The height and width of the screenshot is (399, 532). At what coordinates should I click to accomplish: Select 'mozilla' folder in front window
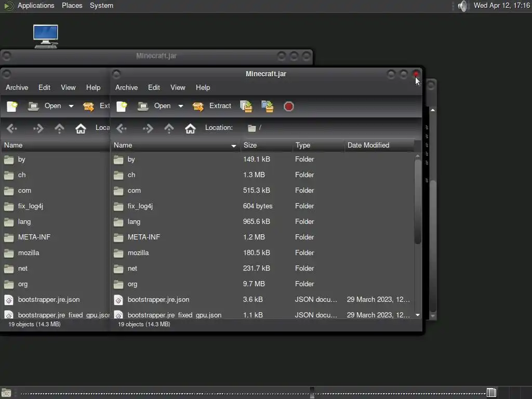click(x=262, y=253)
